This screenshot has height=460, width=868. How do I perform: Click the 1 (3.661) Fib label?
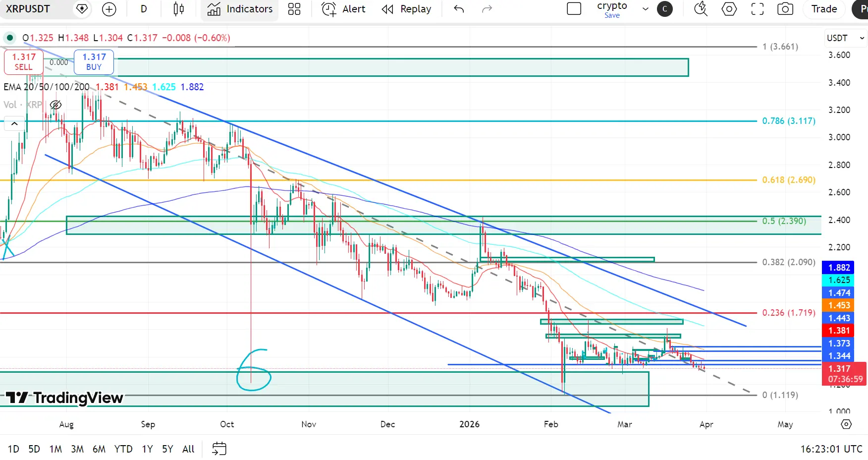click(780, 47)
